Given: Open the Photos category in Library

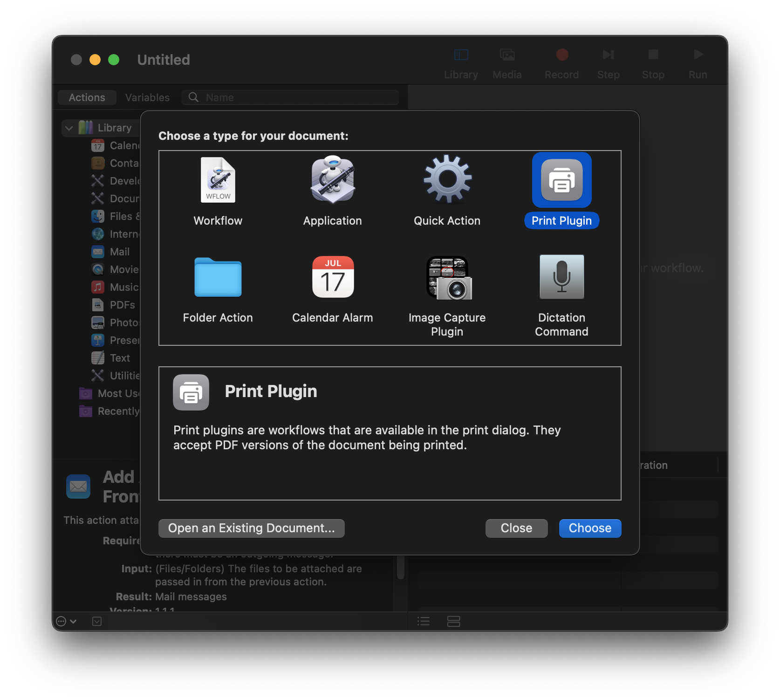Looking at the screenshot, I should click(116, 323).
